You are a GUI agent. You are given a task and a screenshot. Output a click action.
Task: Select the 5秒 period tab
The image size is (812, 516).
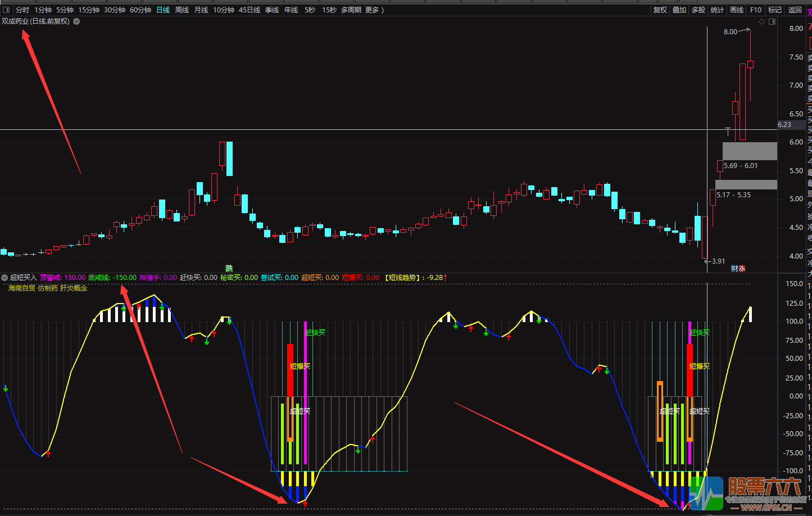tap(310, 10)
